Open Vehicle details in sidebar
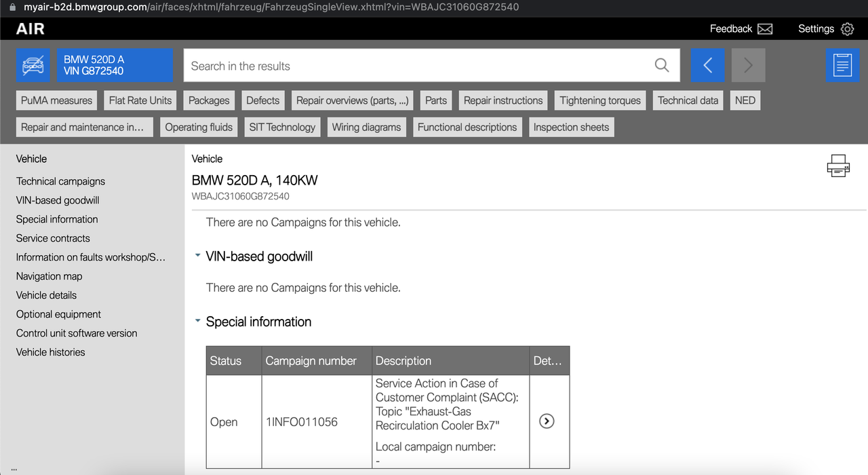This screenshot has width=868, height=475. click(x=46, y=295)
